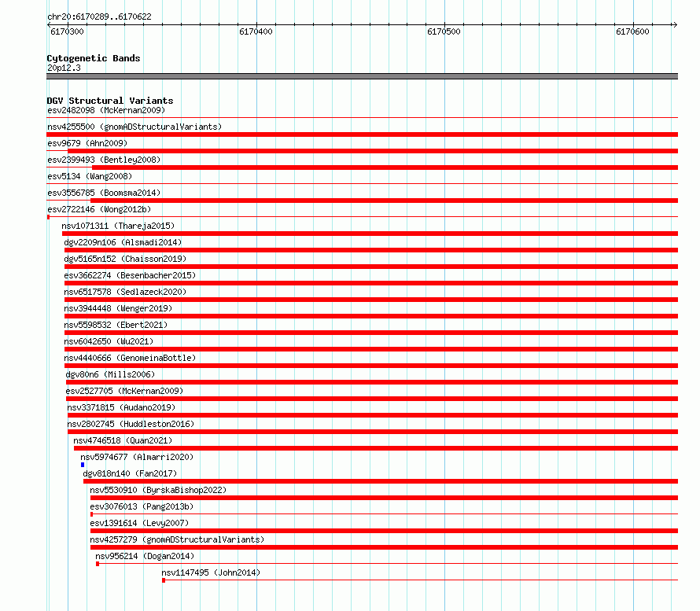Click the 6170600 ruler position label
The width and height of the screenshot is (700, 611).
pyautogui.click(x=632, y=31)
